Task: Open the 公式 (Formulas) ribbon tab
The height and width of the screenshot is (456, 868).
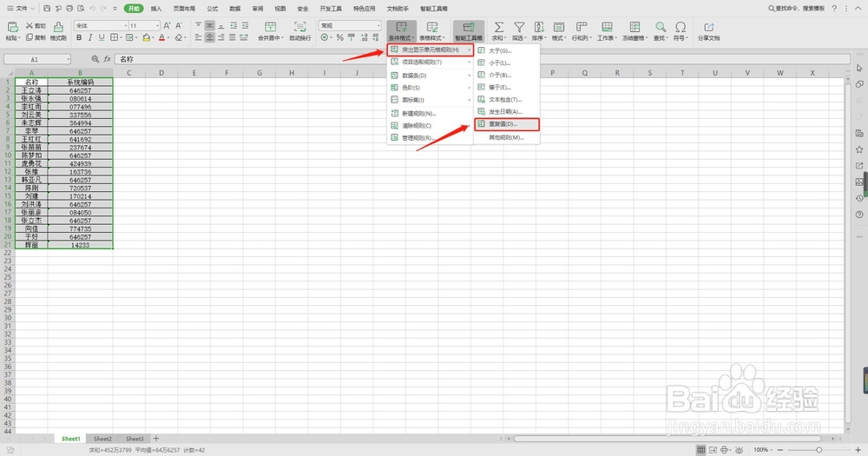Action: 213,9
